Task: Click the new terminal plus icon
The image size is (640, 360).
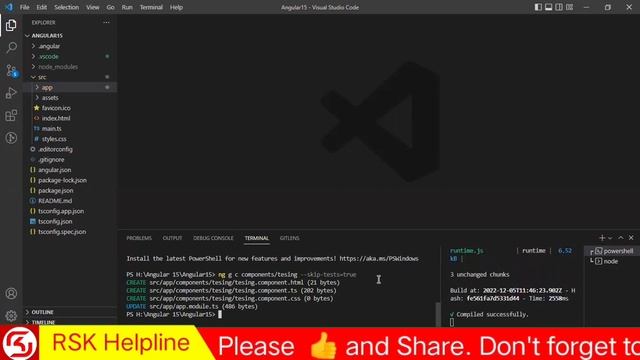Action: [602, 238]
